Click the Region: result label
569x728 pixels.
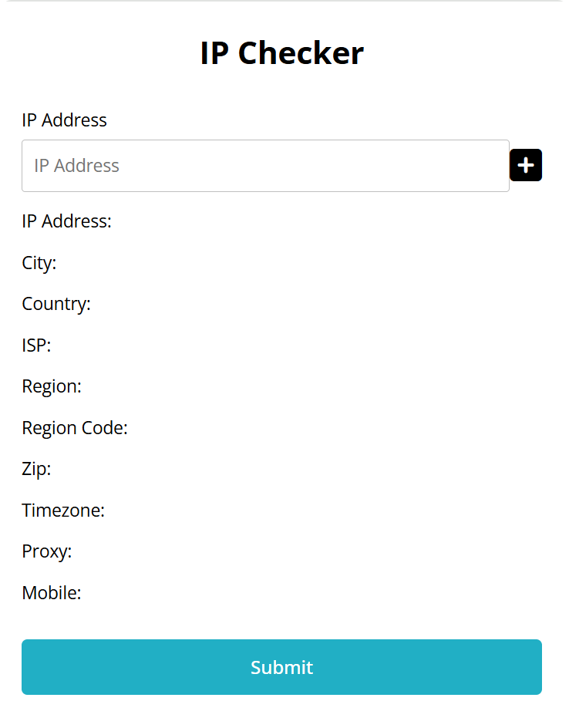point(52,386)
